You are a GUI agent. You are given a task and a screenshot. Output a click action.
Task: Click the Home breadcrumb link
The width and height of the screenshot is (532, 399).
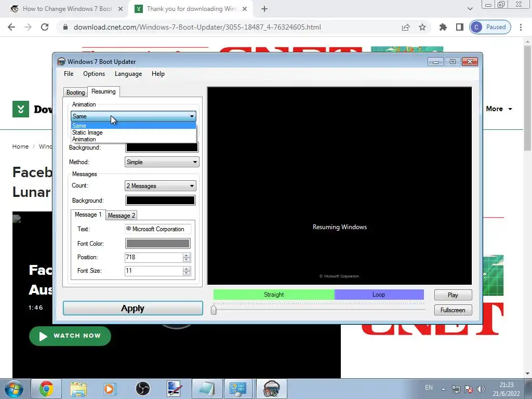tap(20, 147)
